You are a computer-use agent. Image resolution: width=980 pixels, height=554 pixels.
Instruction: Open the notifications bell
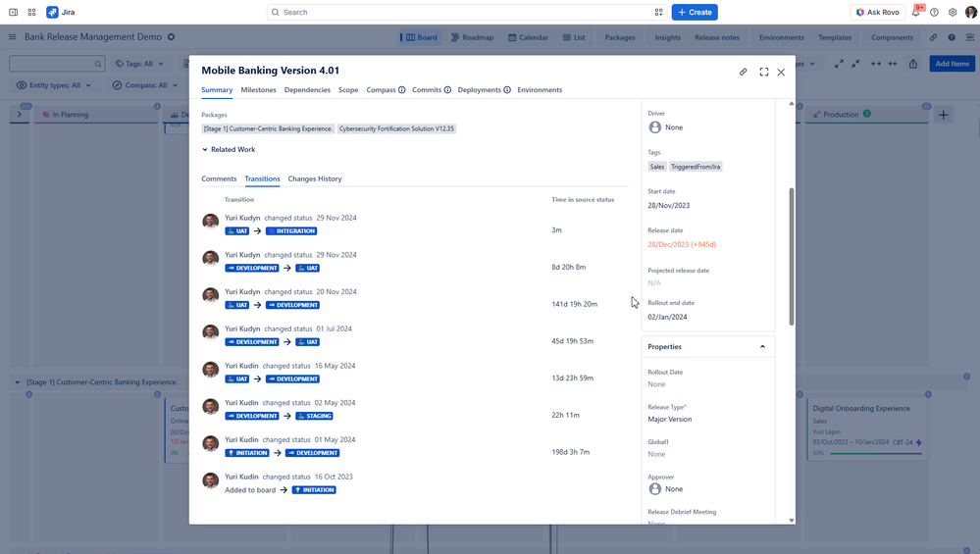tap(916, 12)
